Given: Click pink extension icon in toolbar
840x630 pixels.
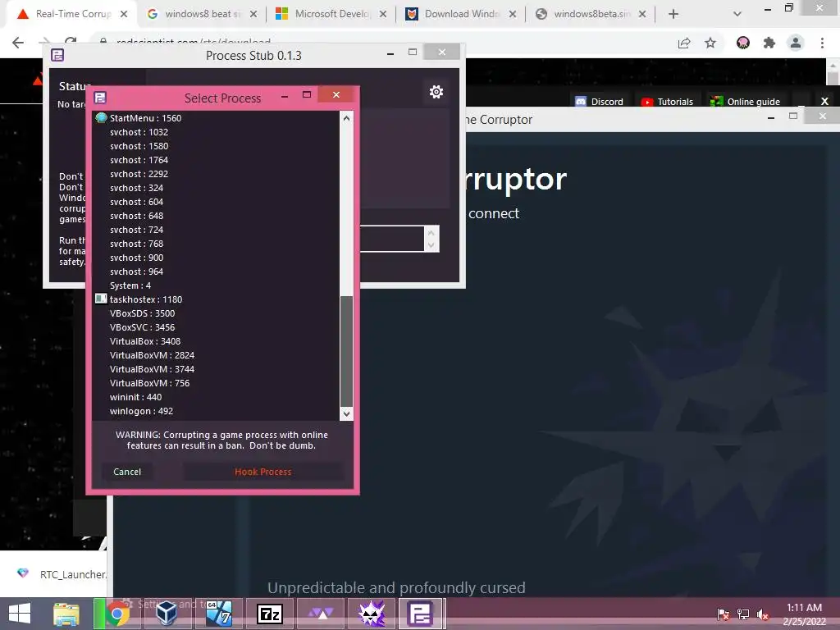Looking at the screenshot, I should click(x=743, y=43).
